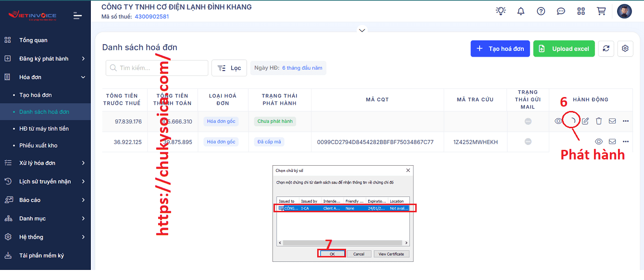Expand the Đăng ký phát hành menu

(45, 59)
